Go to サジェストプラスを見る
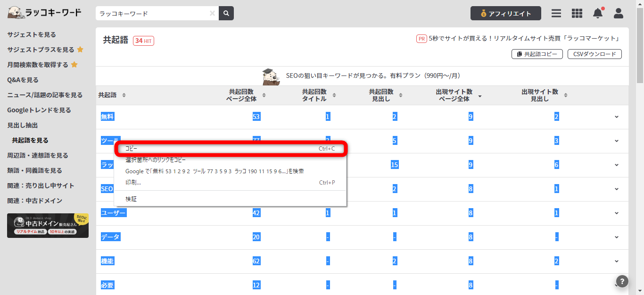Image resolution: width=644 pixels, height=295 pixels. (41, 50)
